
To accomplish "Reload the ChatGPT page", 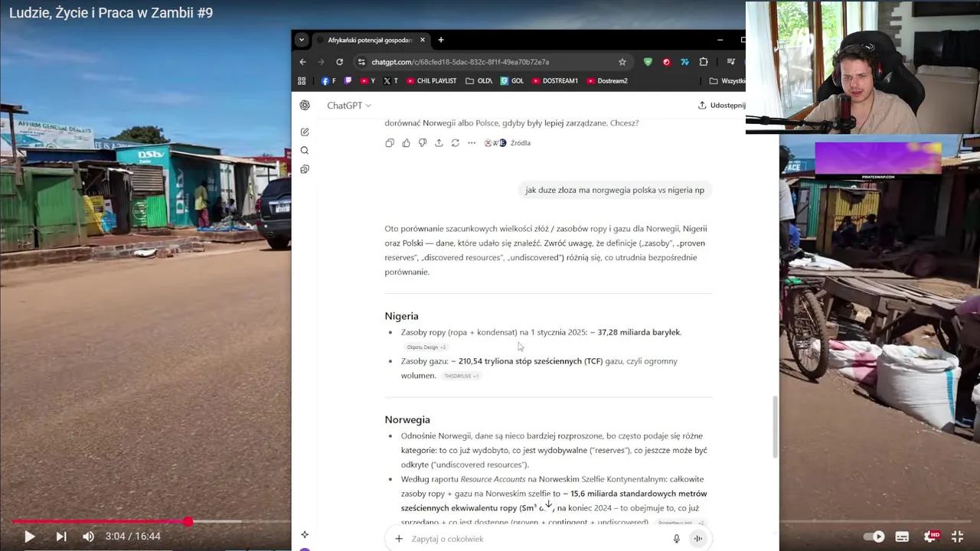I will click(339, 62).
